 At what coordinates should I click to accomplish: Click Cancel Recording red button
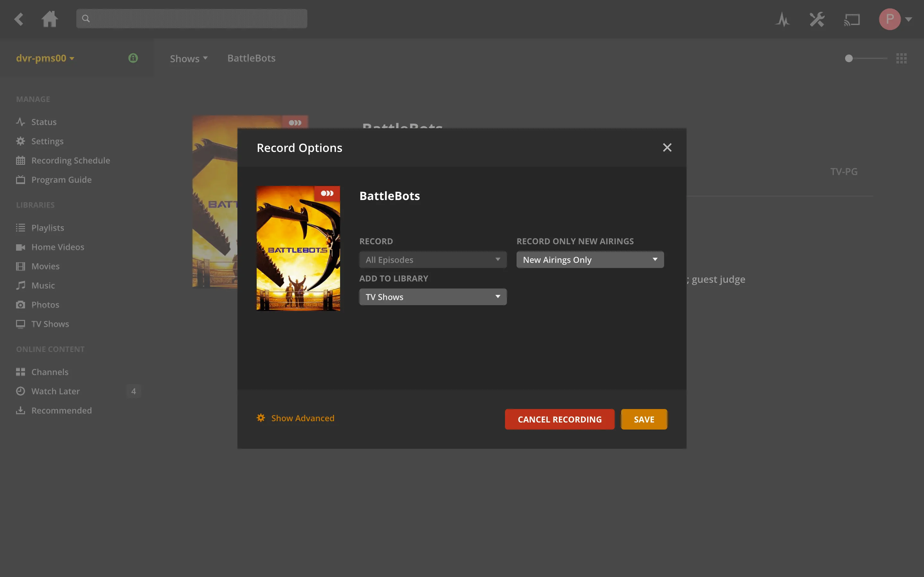tap(560, 419)
